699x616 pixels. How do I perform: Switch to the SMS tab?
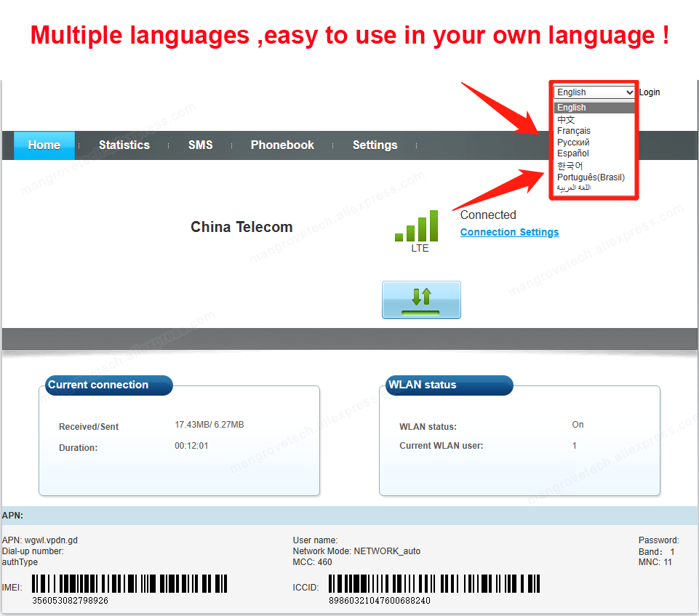[200, 145]
